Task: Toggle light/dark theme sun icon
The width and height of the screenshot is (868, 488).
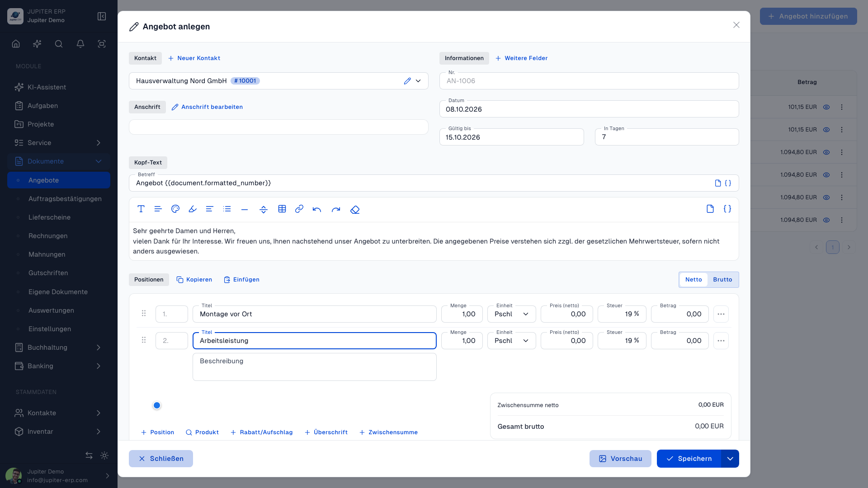Action: [104, 455]
